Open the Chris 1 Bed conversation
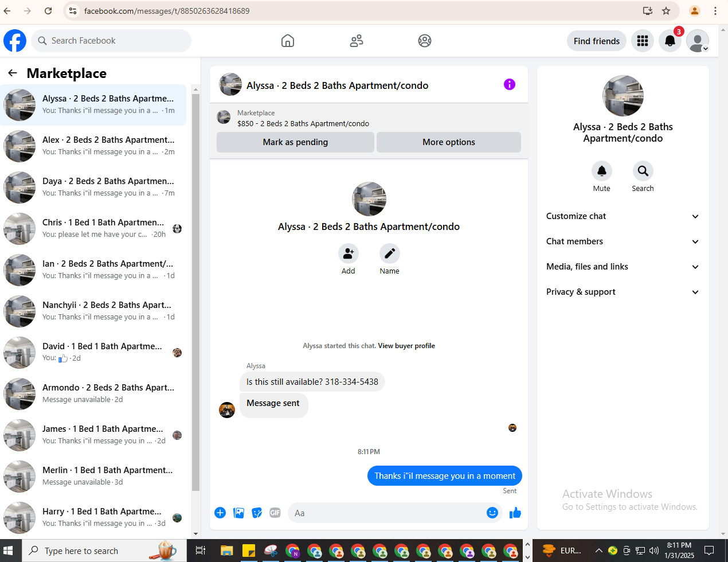The height and width of the screenshot is (562, 728). coord(93,229)
